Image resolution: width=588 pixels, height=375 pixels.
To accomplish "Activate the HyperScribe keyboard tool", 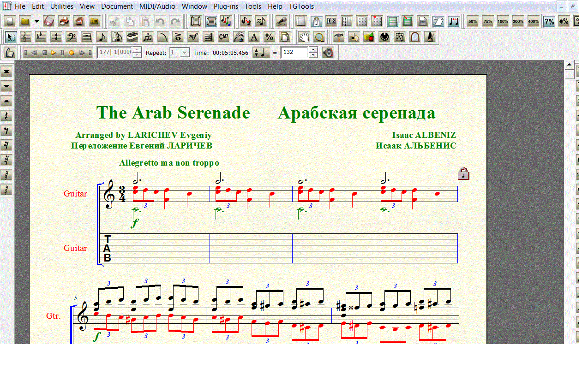I will click(x=132, y=37).
